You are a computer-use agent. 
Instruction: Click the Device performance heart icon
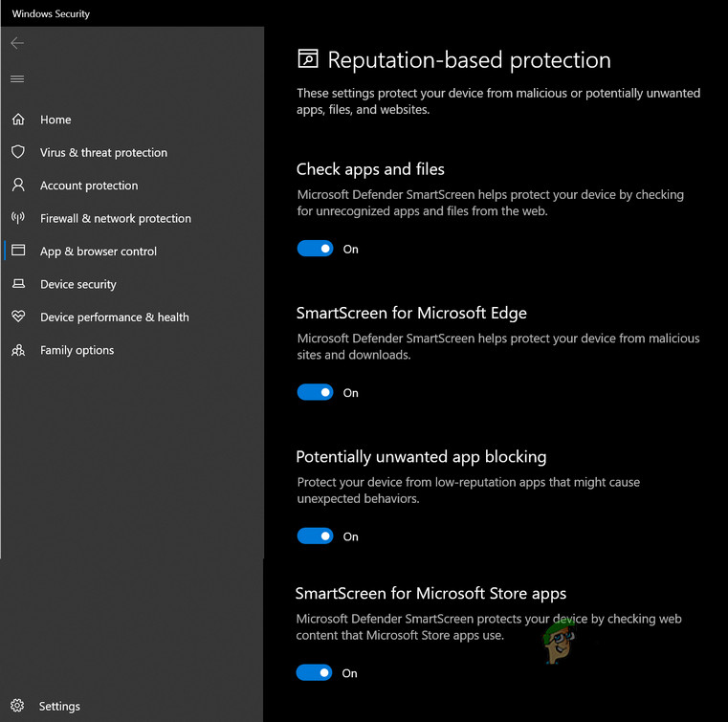pos(18,317)
